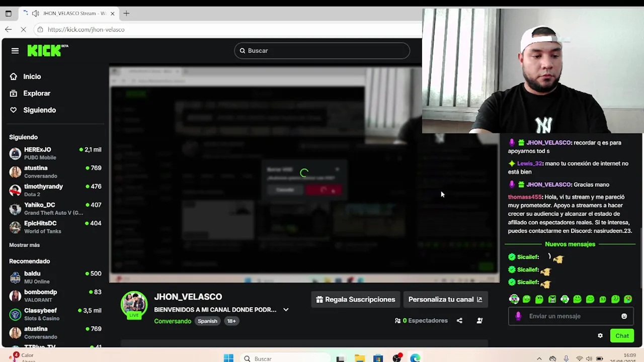Insert headphone-wearing green emote, first in row
The height and width of the screenshot is (362, 644).
(x=514, y=299)
